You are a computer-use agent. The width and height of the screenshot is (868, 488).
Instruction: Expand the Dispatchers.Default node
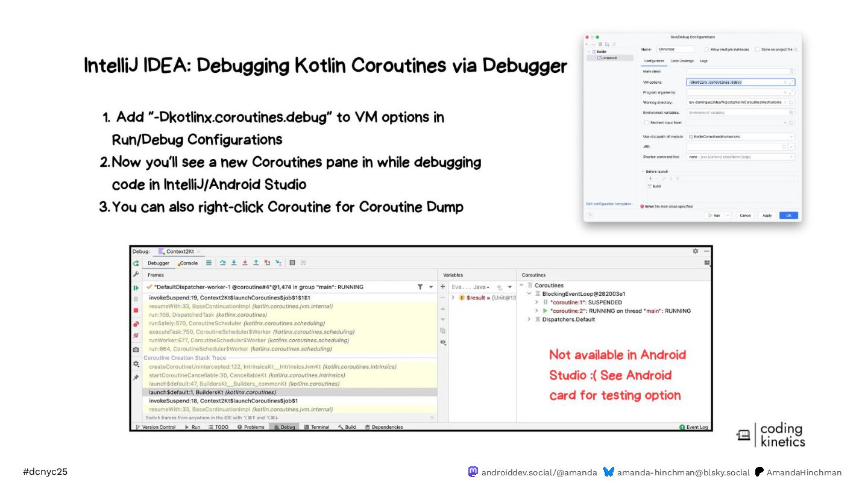point(529,319)
